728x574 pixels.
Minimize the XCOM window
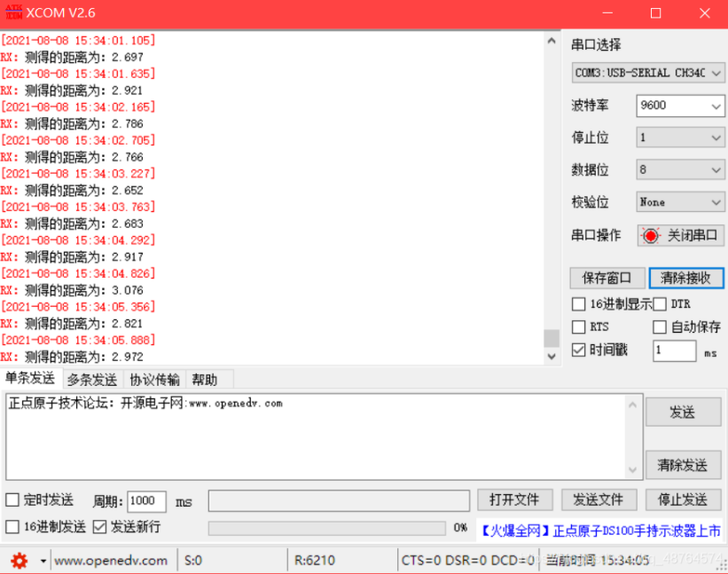click(607, 13)
